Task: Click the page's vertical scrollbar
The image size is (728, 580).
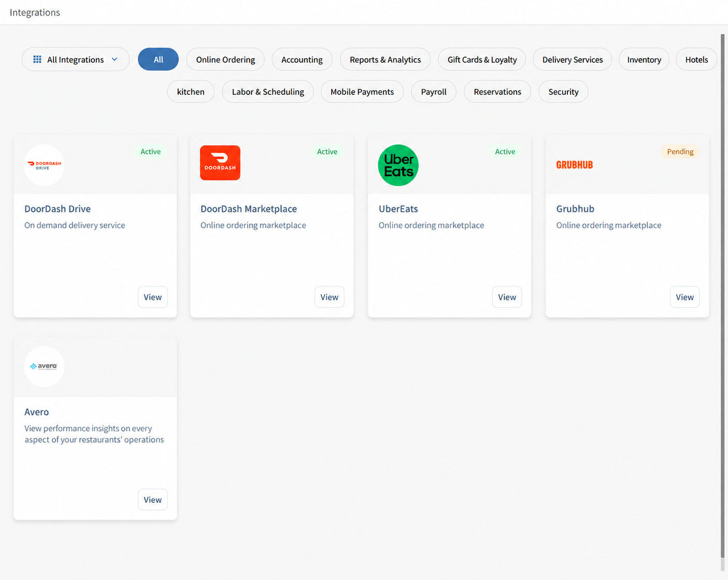Action: (722, 295)
